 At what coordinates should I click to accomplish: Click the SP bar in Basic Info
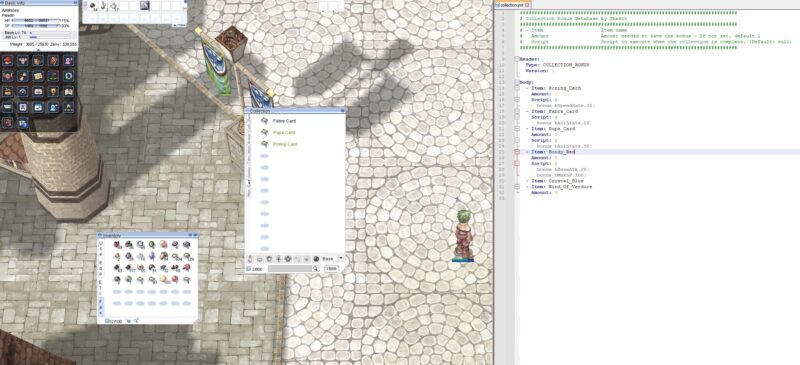click(35, 25)
